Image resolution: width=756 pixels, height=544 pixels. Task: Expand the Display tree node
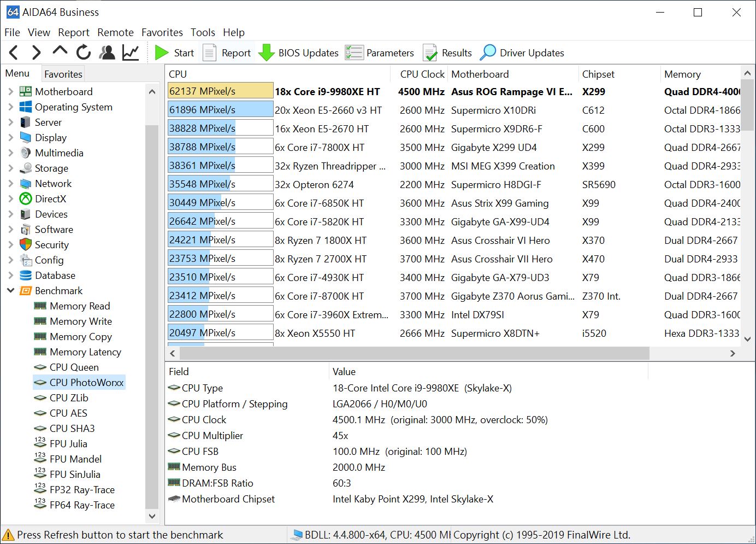click(x=10, y=137)
